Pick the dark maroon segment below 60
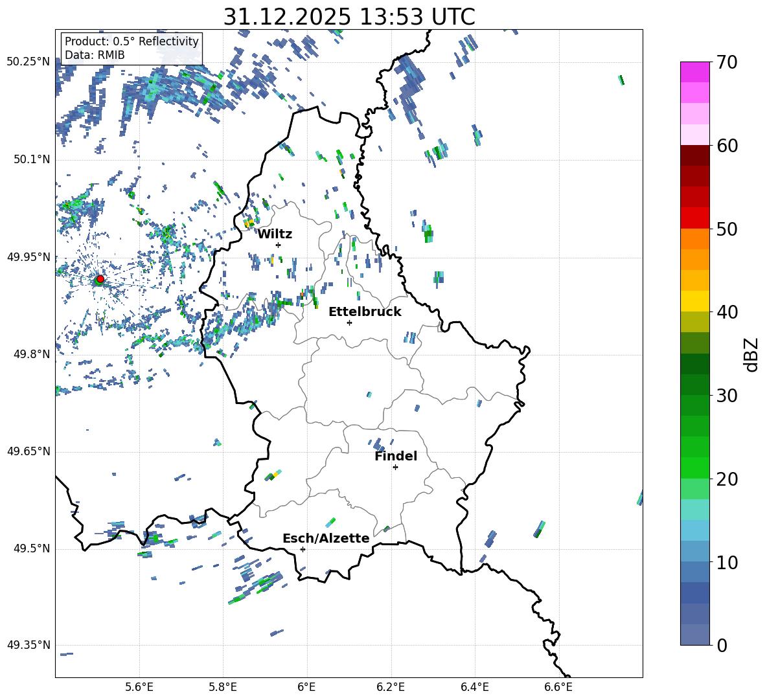 (x=694, y=155)
